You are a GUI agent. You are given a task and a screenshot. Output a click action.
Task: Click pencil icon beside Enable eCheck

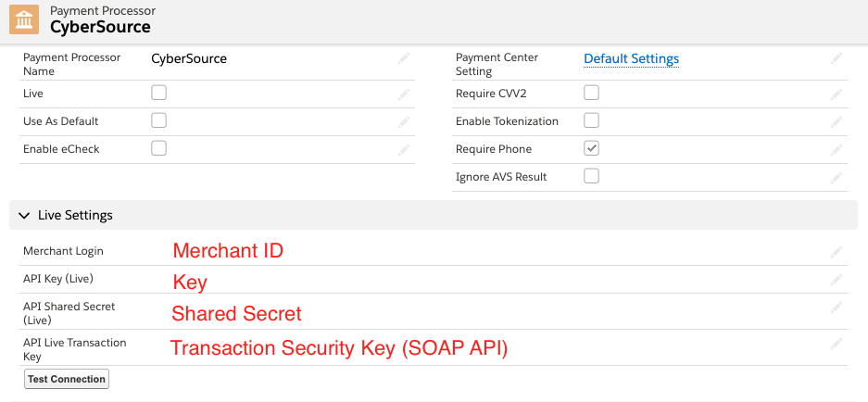coord(404,149)
